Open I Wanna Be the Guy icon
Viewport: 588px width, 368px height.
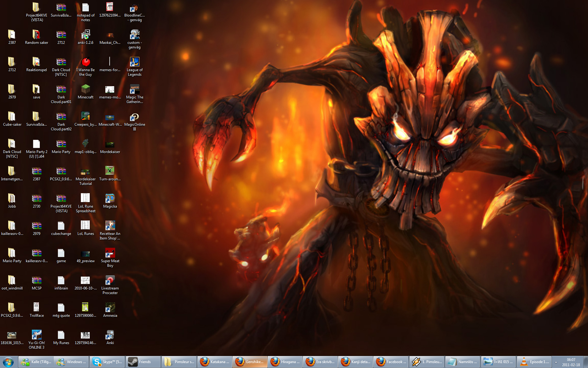[85, 66]
